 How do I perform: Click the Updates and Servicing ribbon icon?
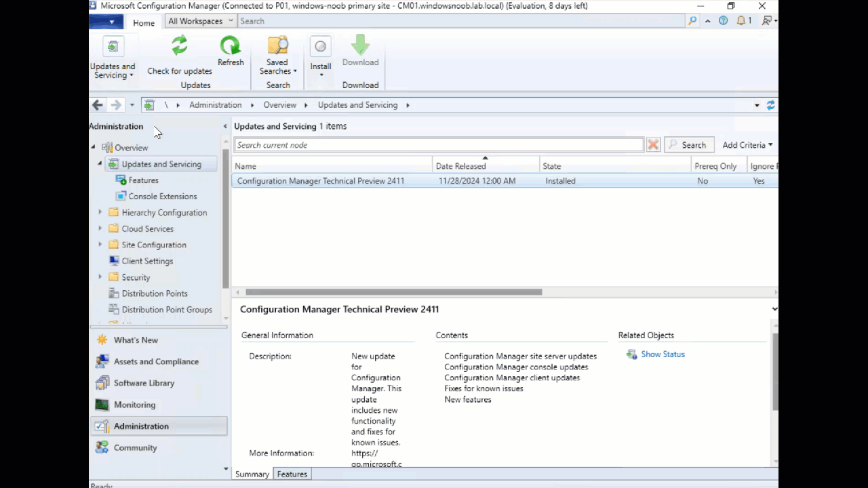113,47
